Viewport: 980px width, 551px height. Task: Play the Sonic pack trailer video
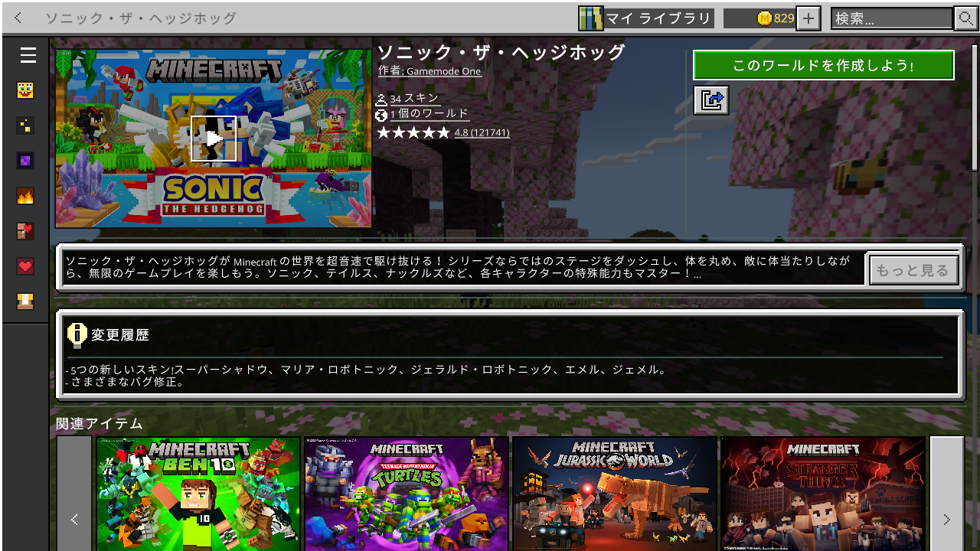coord(214,139)
